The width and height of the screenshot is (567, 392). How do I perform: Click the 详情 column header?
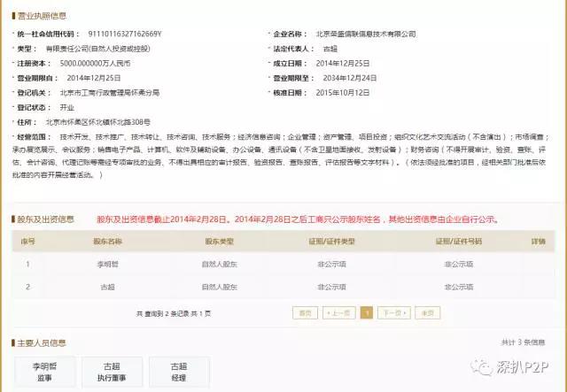pos(539,241)
